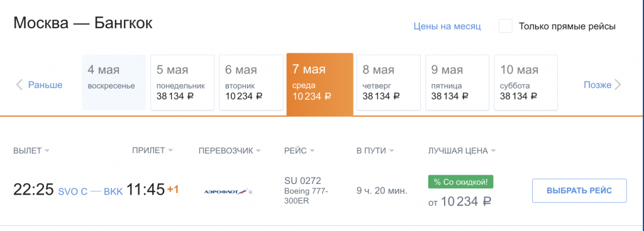Click the orange +1 next-day arrival indicator
This screenshot has height=231, width=644.
(x=172, y=190)
